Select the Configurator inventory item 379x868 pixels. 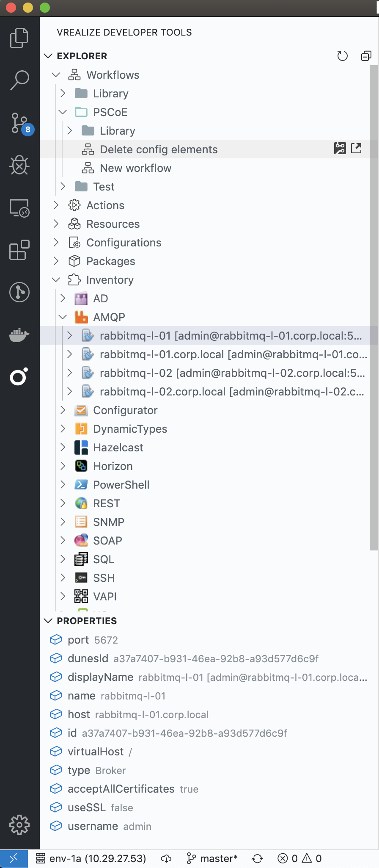(x=125, y=410)
